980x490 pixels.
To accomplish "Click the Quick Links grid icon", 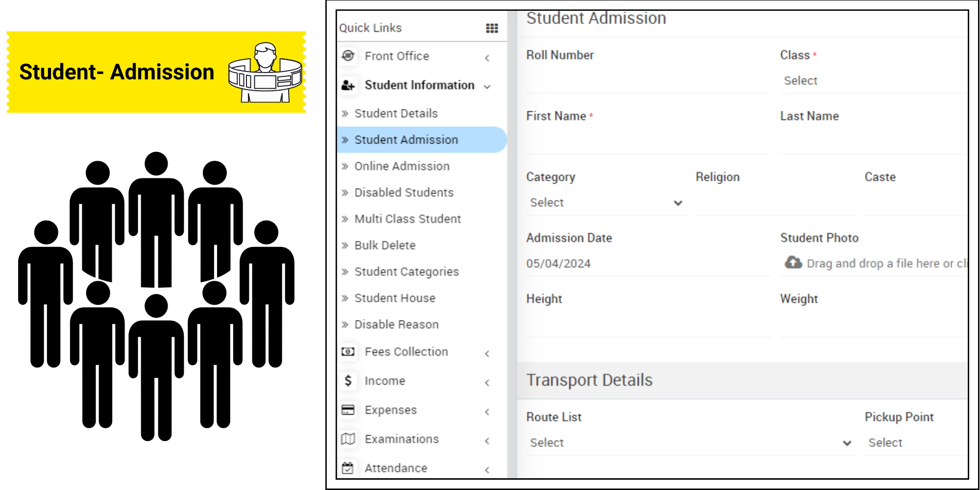I will click(x=490, y=28).
